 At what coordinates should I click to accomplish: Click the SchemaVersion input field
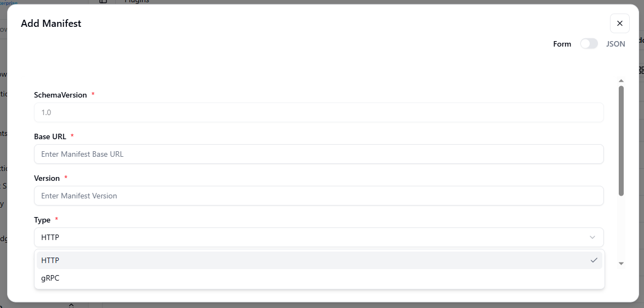coord(318,112)
